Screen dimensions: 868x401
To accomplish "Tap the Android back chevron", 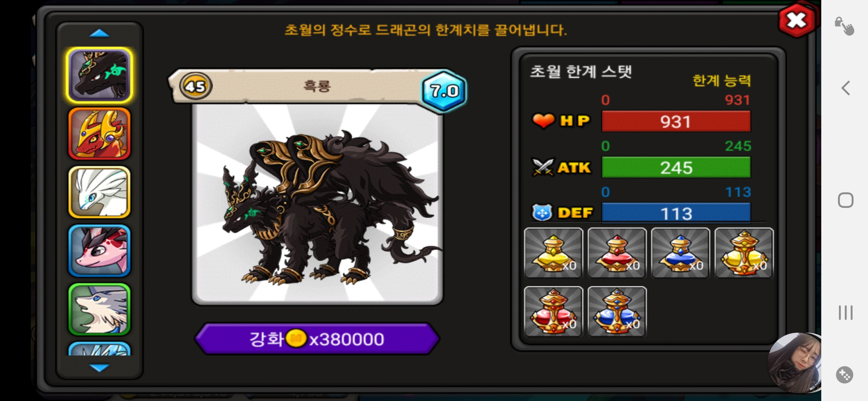I will point(845,88).
